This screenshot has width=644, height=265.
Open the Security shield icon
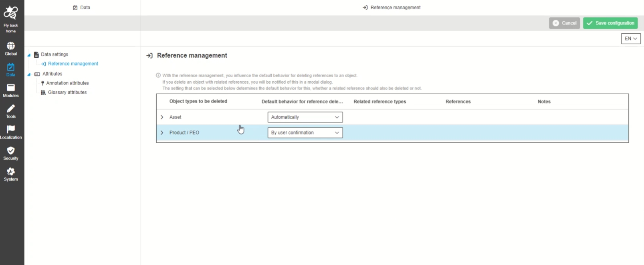click(11, 151)
